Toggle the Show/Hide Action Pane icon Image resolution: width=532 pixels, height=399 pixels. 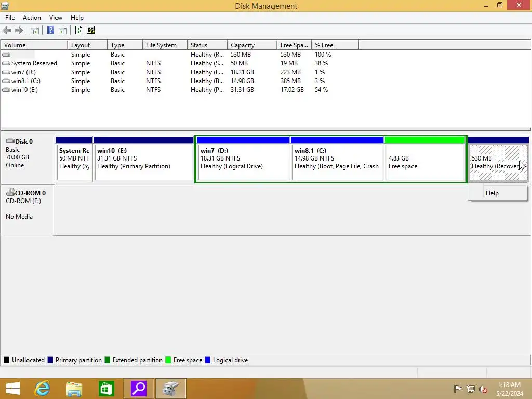point(63,31)
